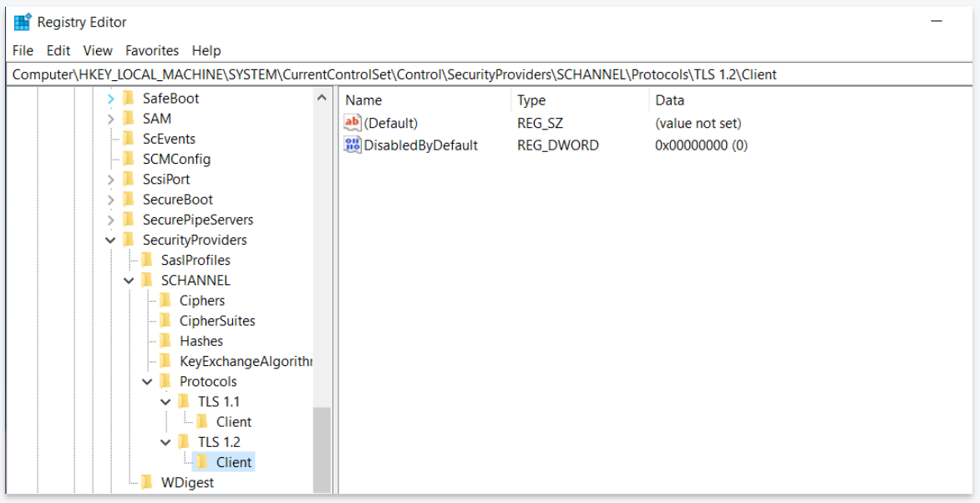The width and height of the screenshot is (980, 503).
Task: Select the Protocols folder icon
Action: [x=166, y=381]
